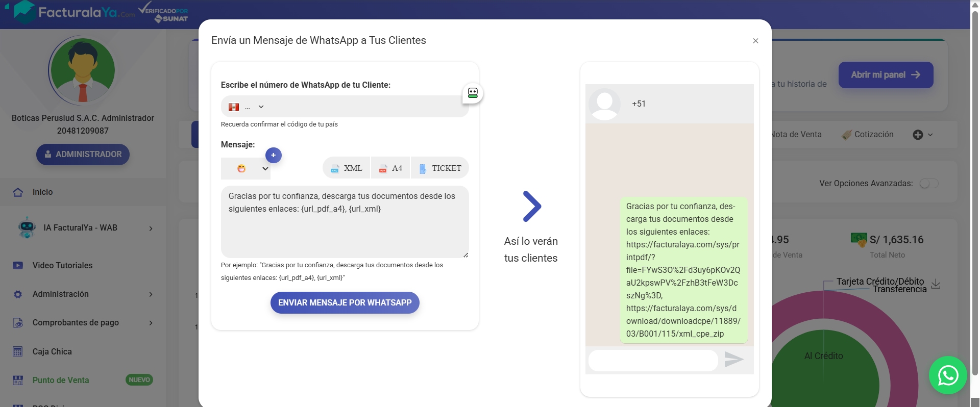
Task: Click the NUEVO badge on Punto de Venta
Action: tap(139, 380)
